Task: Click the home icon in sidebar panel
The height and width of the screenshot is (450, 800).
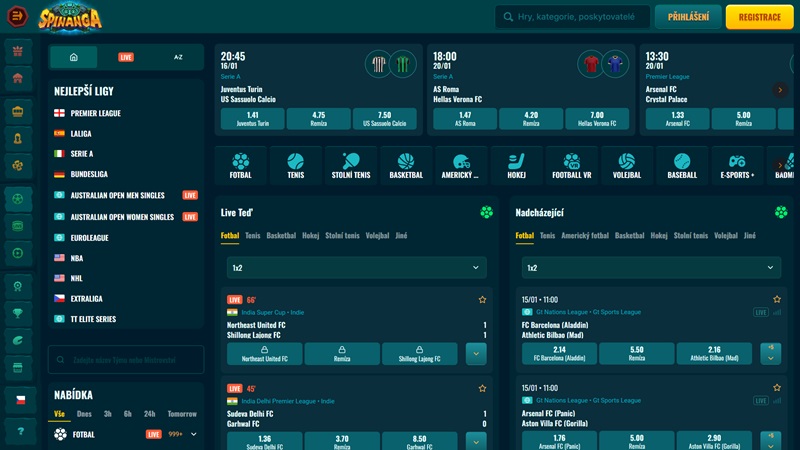Action: 74,57
